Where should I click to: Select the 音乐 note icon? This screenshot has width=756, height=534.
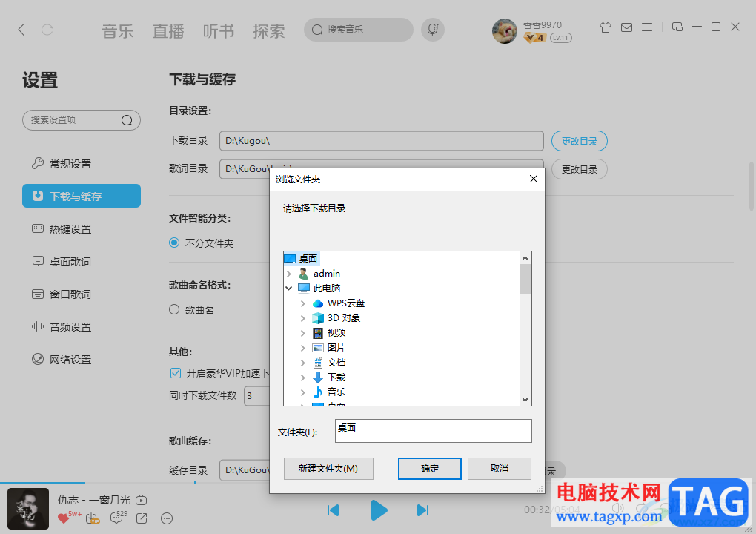click(x=318, y=392)
